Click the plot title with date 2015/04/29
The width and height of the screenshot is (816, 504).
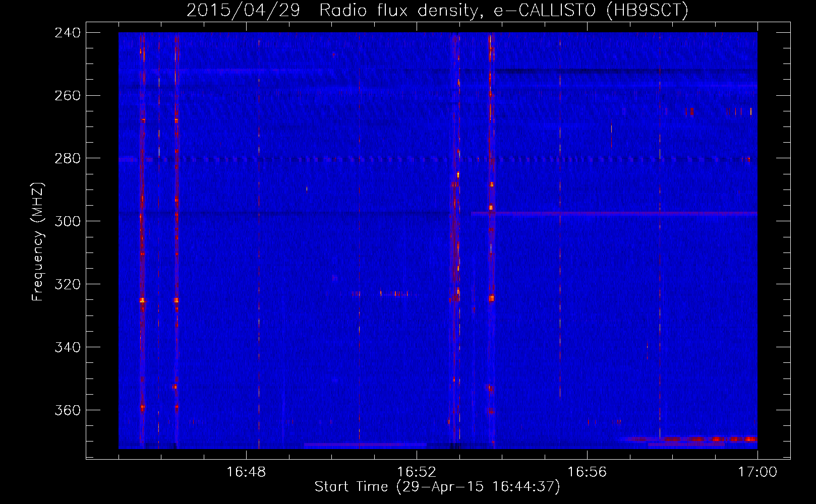[x=437, y=10]
